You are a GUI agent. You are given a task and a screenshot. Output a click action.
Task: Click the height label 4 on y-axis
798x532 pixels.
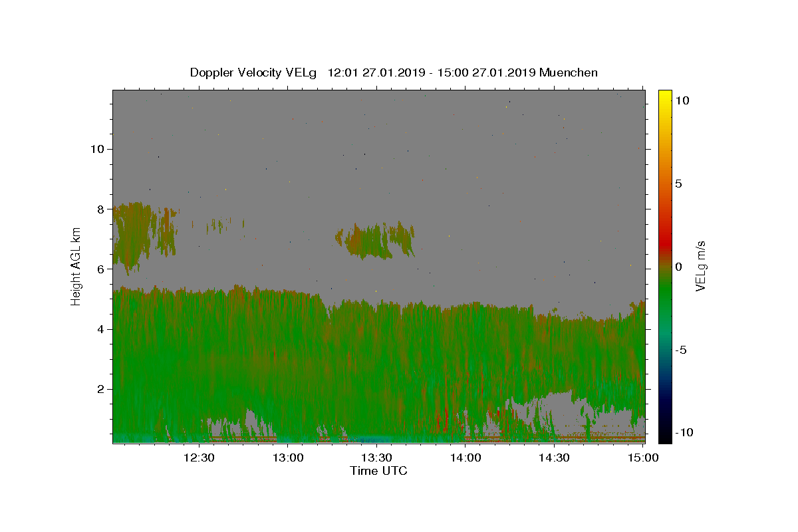(x=100, y=329)
